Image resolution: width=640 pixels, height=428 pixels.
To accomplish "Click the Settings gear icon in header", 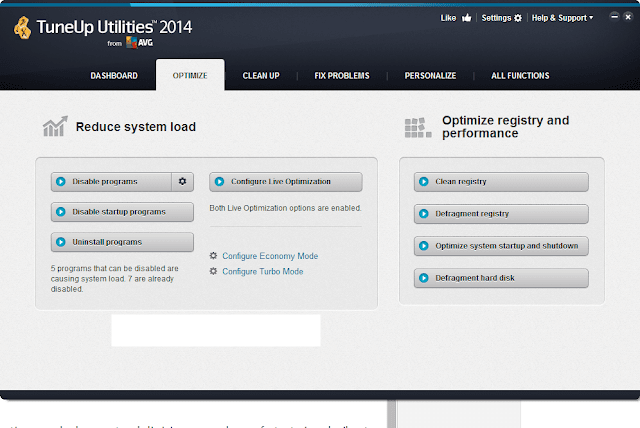I will tap(518, 18).
